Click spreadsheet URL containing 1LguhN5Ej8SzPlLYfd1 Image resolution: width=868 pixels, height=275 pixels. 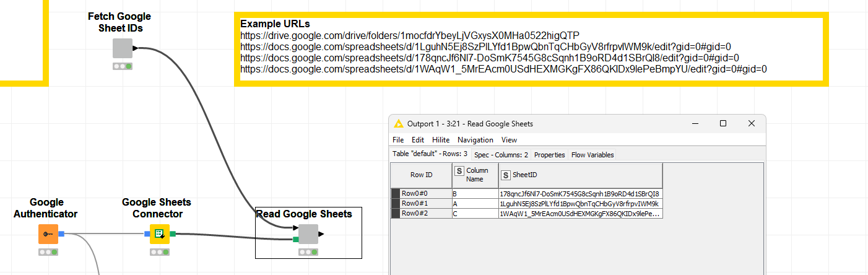pyautogui.click(x=486, y=46)
